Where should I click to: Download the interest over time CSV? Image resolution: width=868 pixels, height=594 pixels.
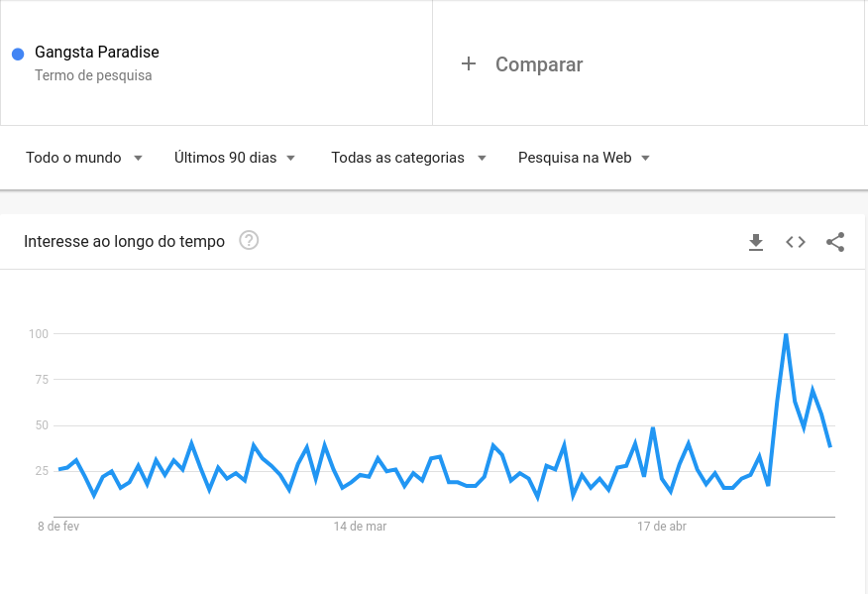tap(756, 242)
